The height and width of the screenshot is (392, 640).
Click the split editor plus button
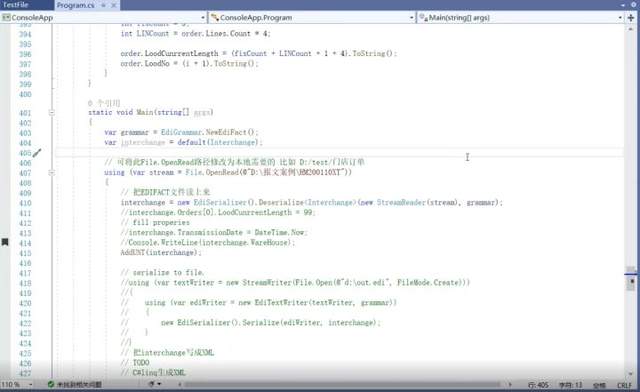631,18
